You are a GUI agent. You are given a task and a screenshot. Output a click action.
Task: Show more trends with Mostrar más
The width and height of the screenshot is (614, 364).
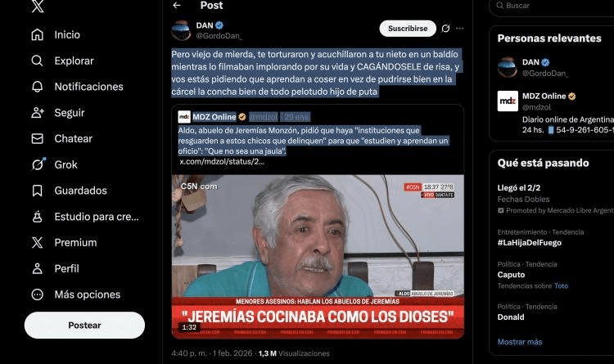tap(519, 342)
